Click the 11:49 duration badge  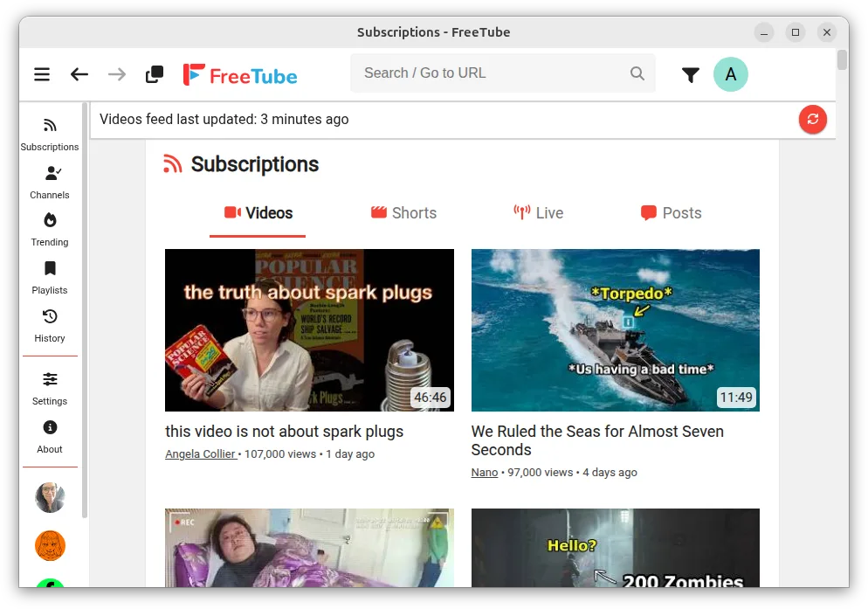tap(736, 398)
